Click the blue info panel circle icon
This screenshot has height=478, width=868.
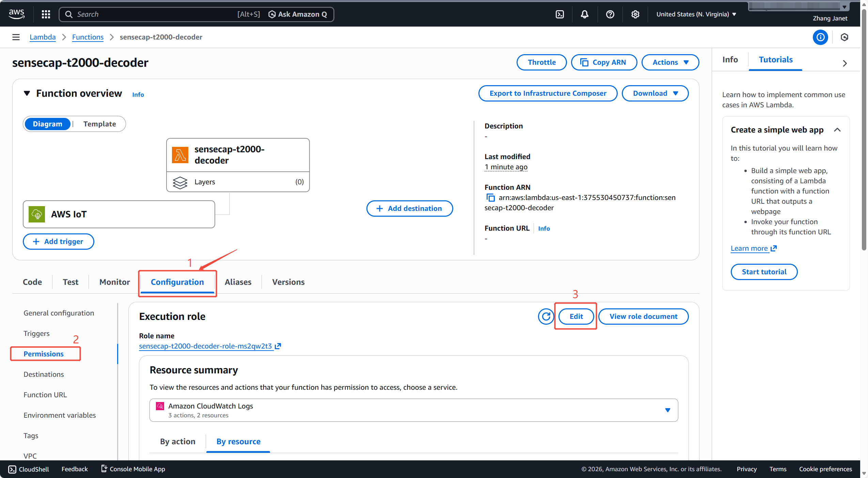click(x=820, y=37)
